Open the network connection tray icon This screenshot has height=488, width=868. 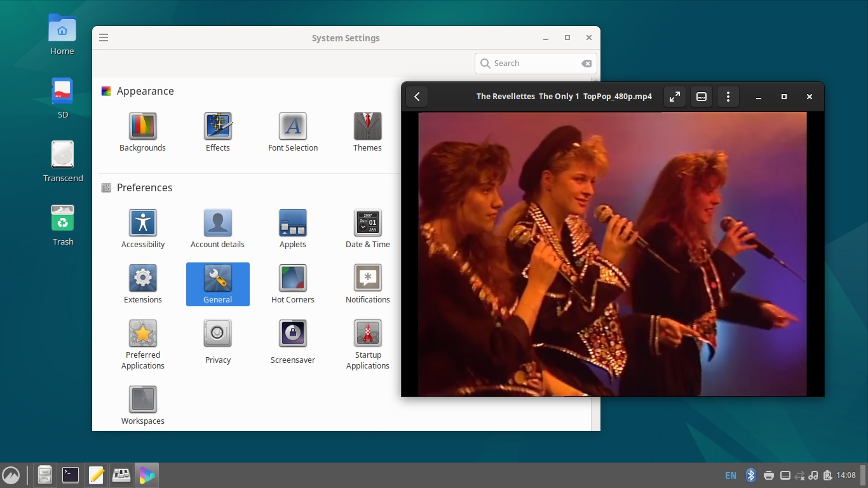click(x=799, y=475)
